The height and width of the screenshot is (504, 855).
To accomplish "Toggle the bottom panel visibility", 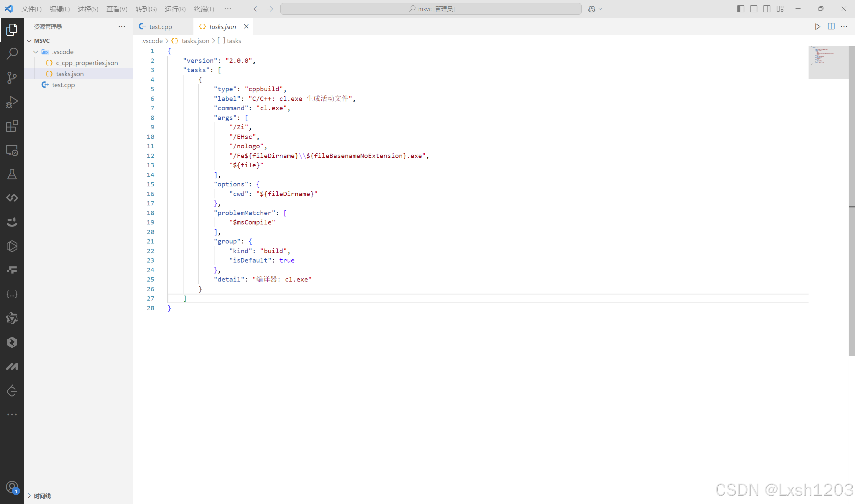I will click(x=753, y=9).
